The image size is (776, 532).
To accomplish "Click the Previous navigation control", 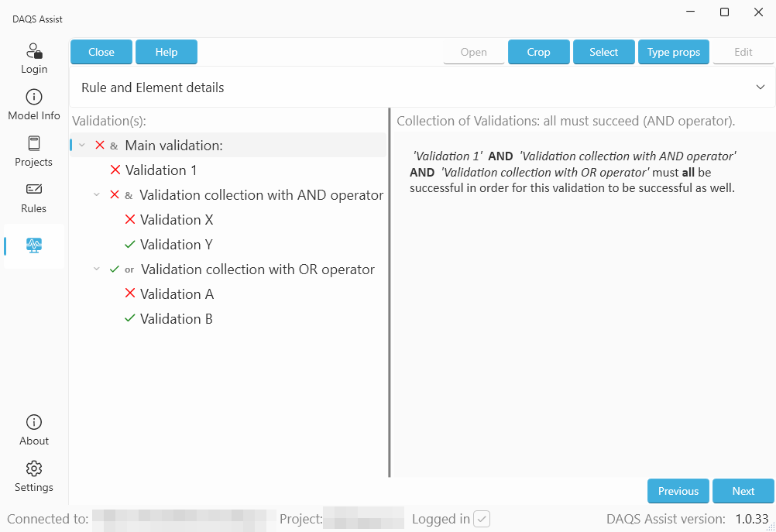I will point(678,490).
